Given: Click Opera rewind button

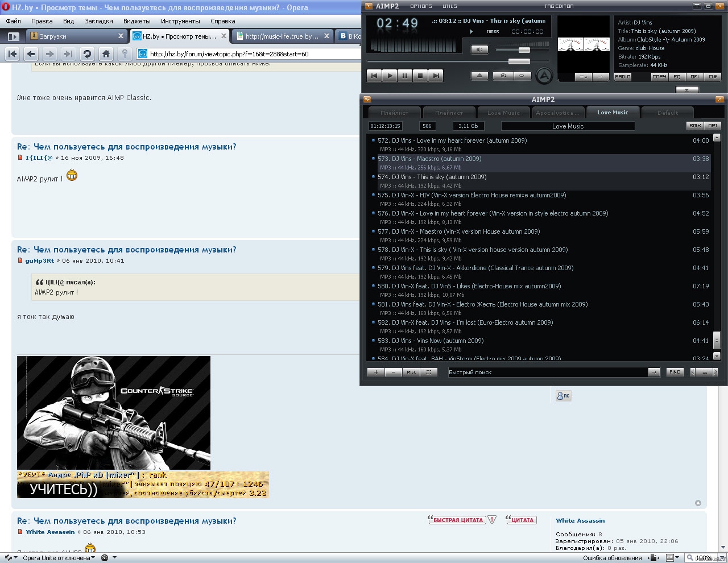Looking at the screenshot, I should point(13,54).
